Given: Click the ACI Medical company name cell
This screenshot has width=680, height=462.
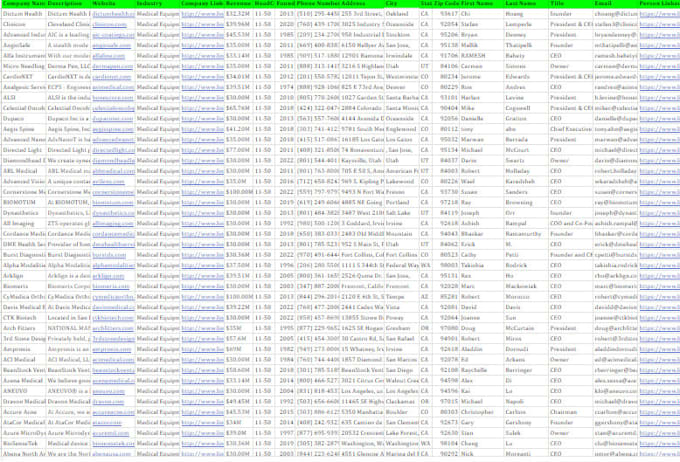Looking at the screenshot, I should 23,360.
